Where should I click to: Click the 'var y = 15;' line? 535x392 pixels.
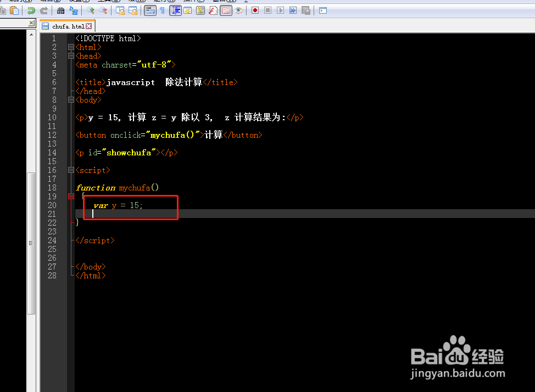click(x=118, y=205)
